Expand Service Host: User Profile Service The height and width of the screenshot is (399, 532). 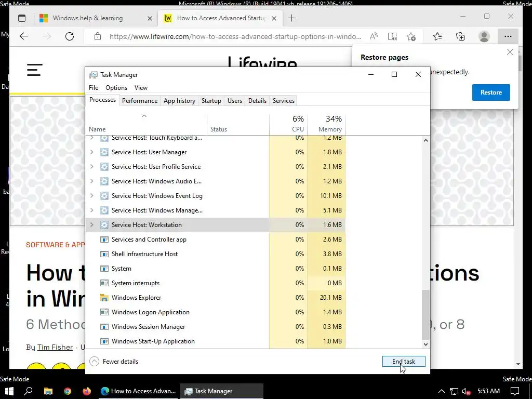click(91, 167)
